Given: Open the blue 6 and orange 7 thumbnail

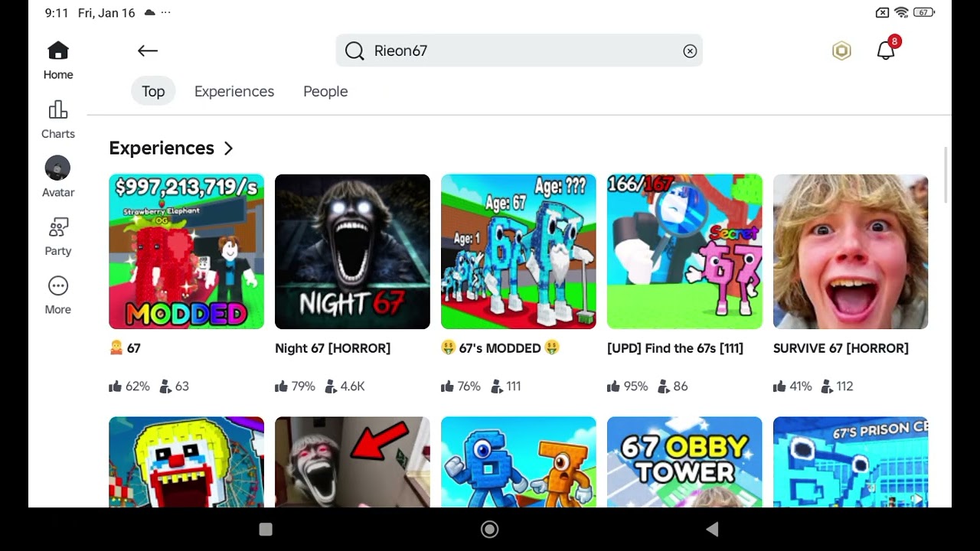Looking at the screenshot, I should pyautogui.click(x=518, y=461).
